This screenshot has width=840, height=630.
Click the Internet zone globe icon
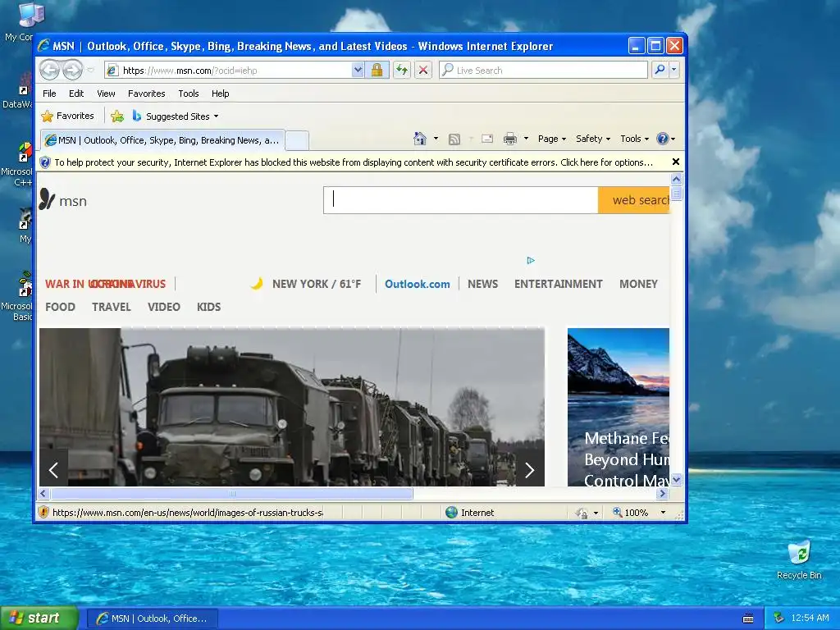tap(452, 512)
